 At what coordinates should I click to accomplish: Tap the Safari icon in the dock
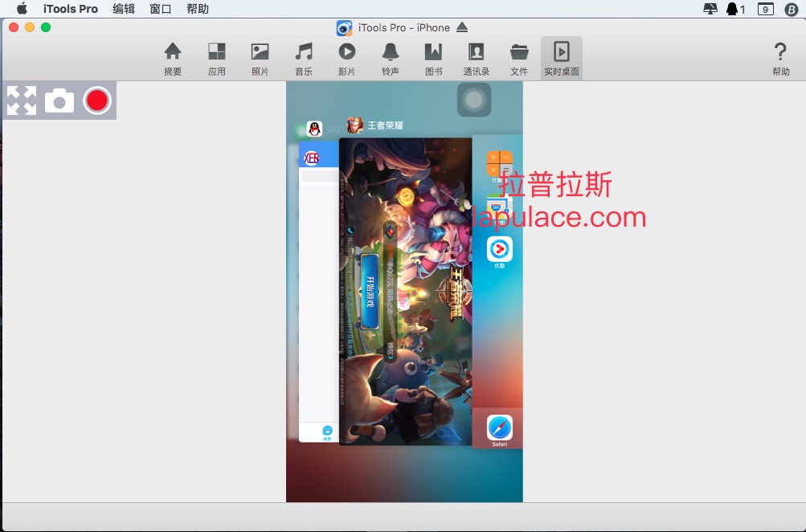(500, 428)
